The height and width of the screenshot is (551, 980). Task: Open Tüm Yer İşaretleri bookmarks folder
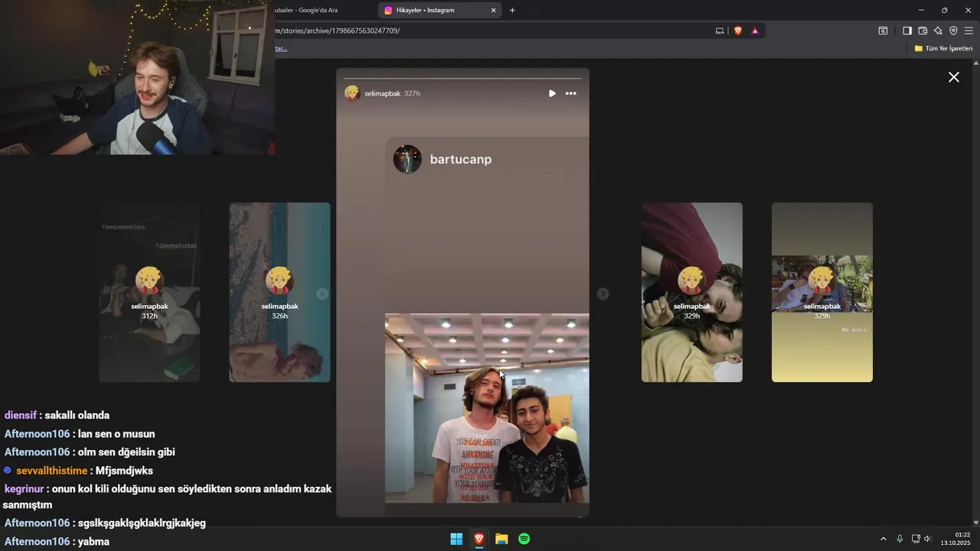[943, 48]
